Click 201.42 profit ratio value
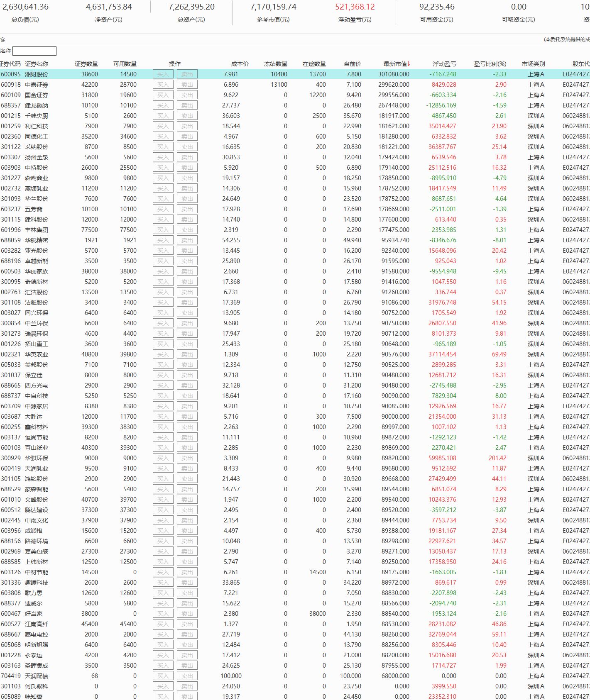 (497, 458)
